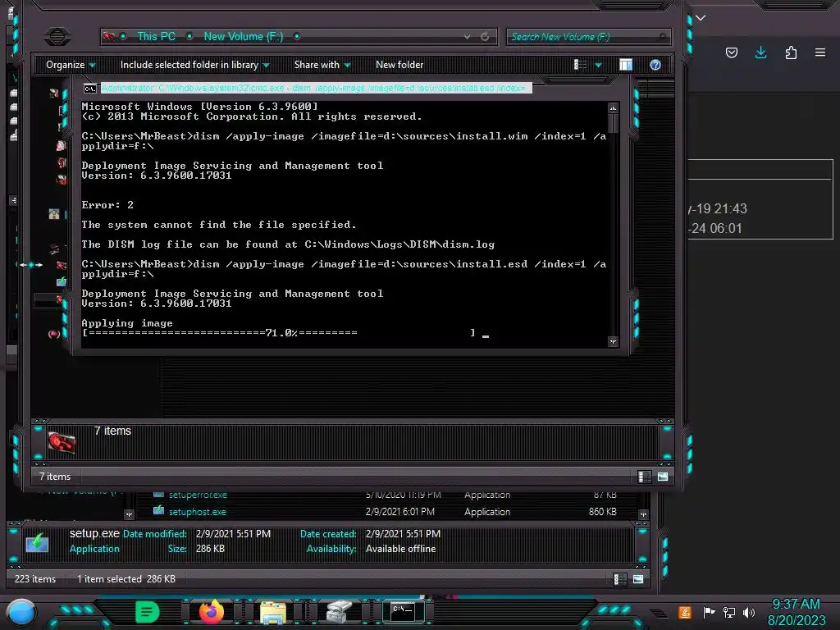Screen dimensions: 840x630
Task: Click the This PC breadcrumb
Action: click(x=157, y=36)
